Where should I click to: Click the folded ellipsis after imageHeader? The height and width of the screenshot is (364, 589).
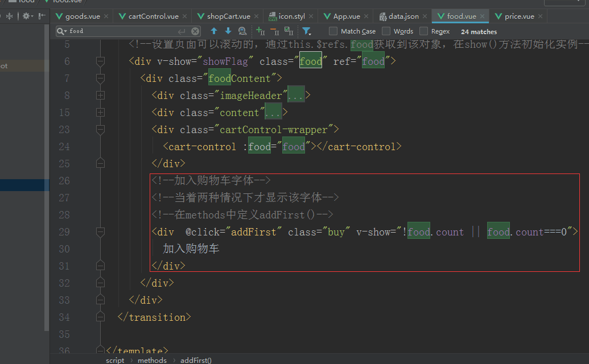click(295, 96)
